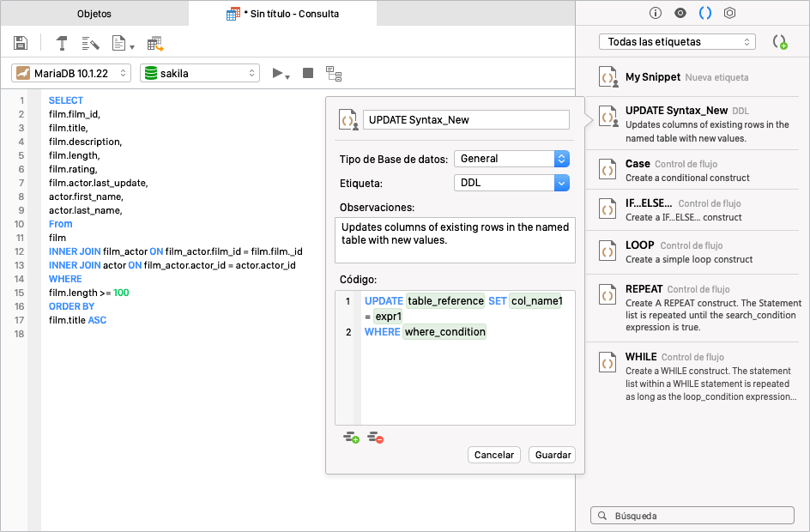Open the Etiqueta DDL combo box

pyautogui.click(x=511, y=183)
